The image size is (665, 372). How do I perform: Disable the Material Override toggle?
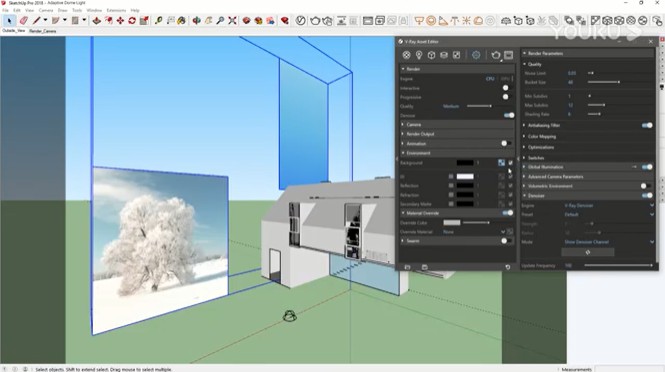click(x=508, y=213)
